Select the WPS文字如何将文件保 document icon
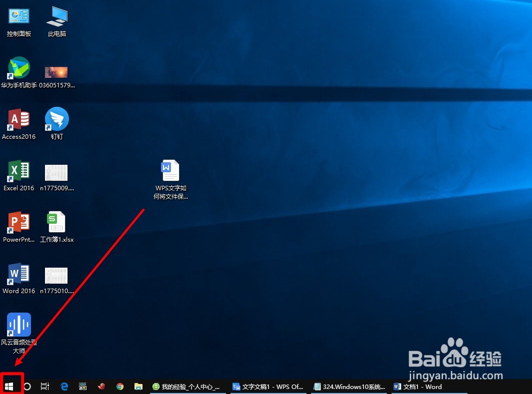 pos(170,180)
